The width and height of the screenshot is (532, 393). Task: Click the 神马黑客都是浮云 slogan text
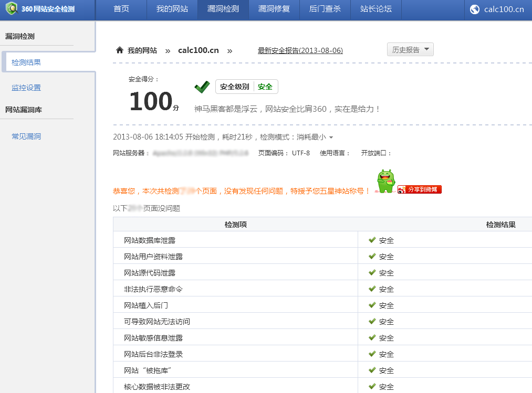pyautogui.click(x=287, y=109)
